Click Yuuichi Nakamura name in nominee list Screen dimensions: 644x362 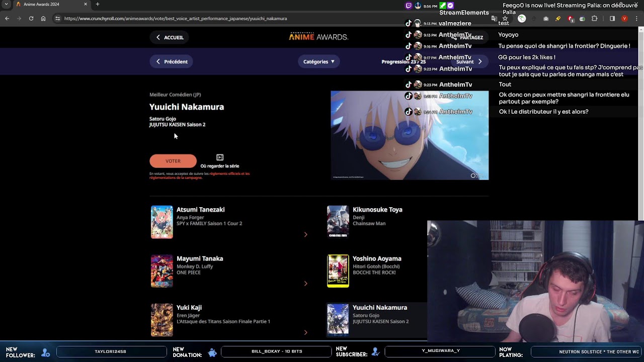pyautogui.click(x=380, y=307)
